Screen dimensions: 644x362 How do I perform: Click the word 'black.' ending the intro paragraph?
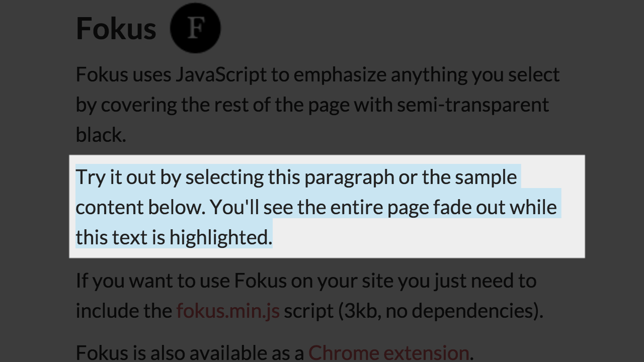pyautogui.click(x=101, y=135)
